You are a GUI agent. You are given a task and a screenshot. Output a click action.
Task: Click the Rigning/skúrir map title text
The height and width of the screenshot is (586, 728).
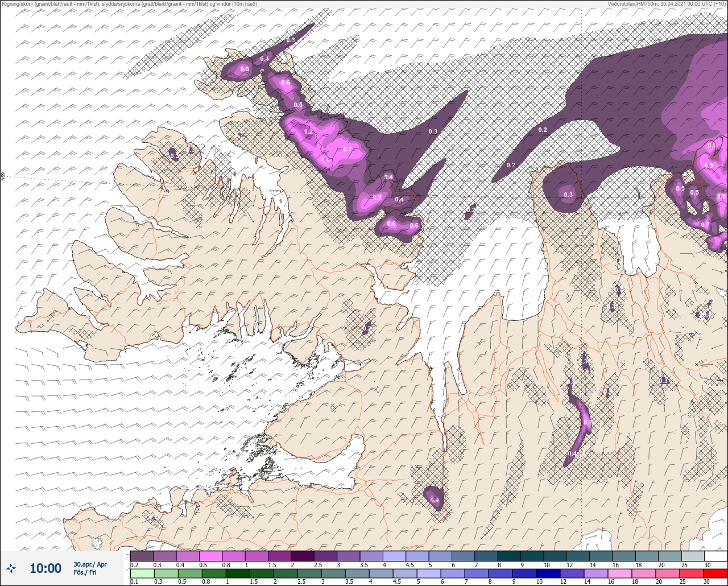pyautogui.click(x=129, y=3)
